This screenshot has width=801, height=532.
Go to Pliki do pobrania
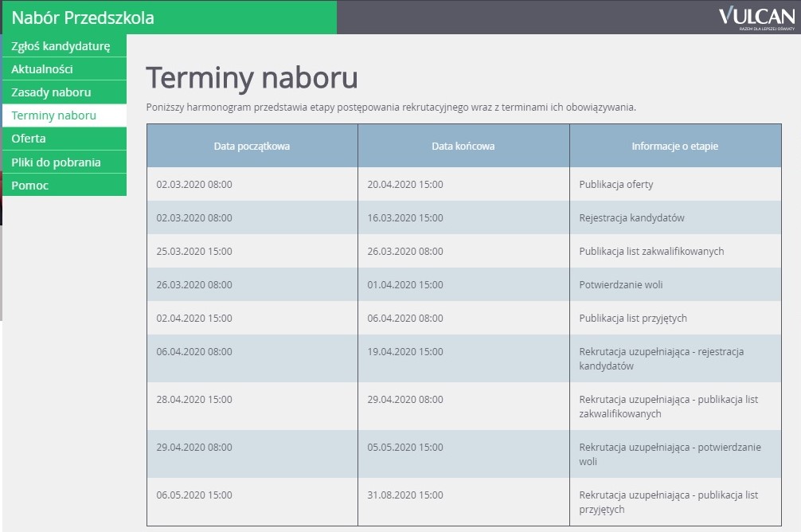[x=56, y=162]
